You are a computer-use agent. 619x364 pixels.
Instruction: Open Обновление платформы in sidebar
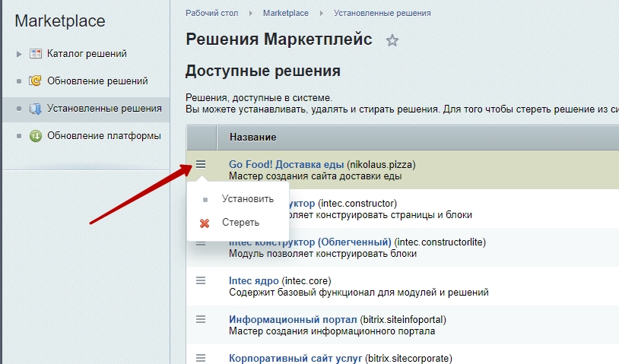[x=104, y=136]
